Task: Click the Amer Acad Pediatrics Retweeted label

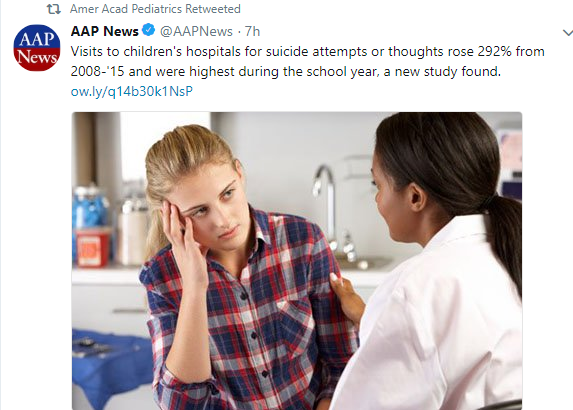Action: click(155, 9)
